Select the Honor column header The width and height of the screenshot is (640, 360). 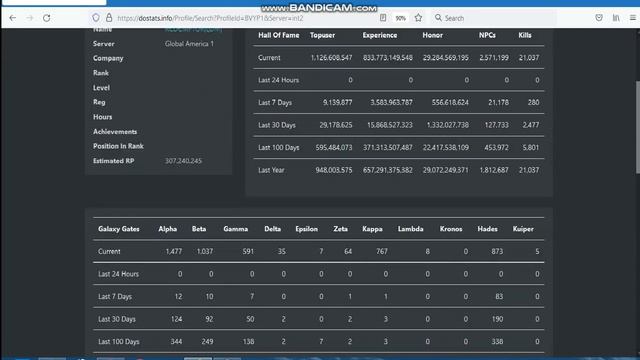(432, 36)
